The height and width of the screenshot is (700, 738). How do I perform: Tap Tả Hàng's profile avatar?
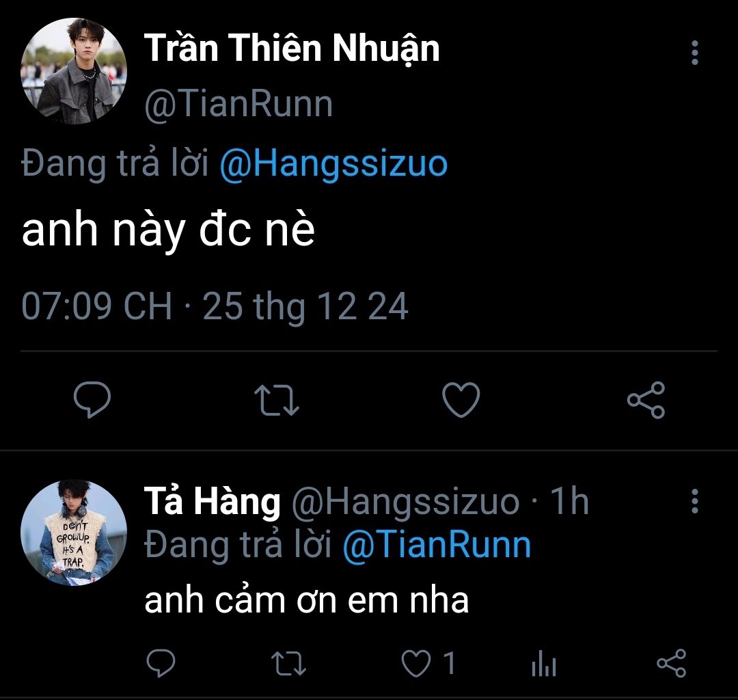coord(74,533)
